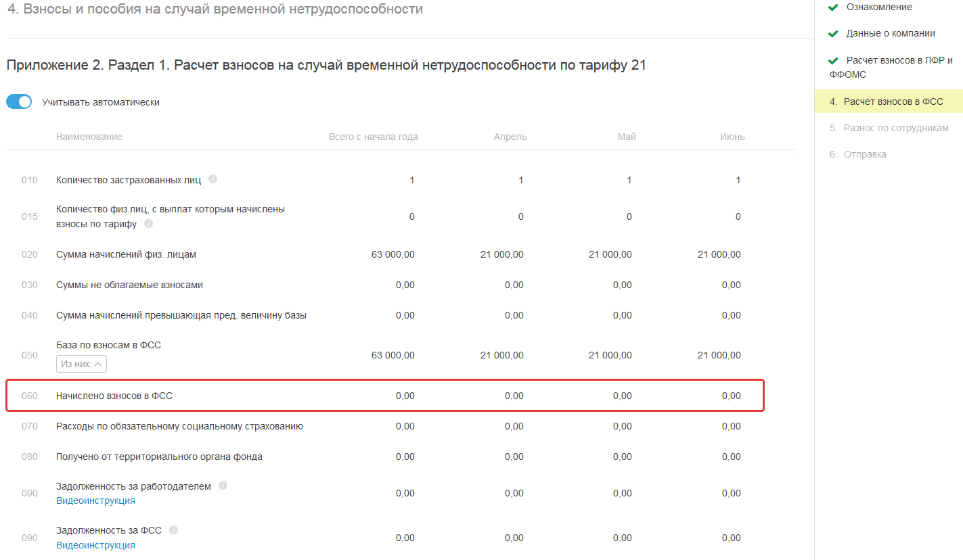
Task: Click the Май column header
Action: pos(627,137)
